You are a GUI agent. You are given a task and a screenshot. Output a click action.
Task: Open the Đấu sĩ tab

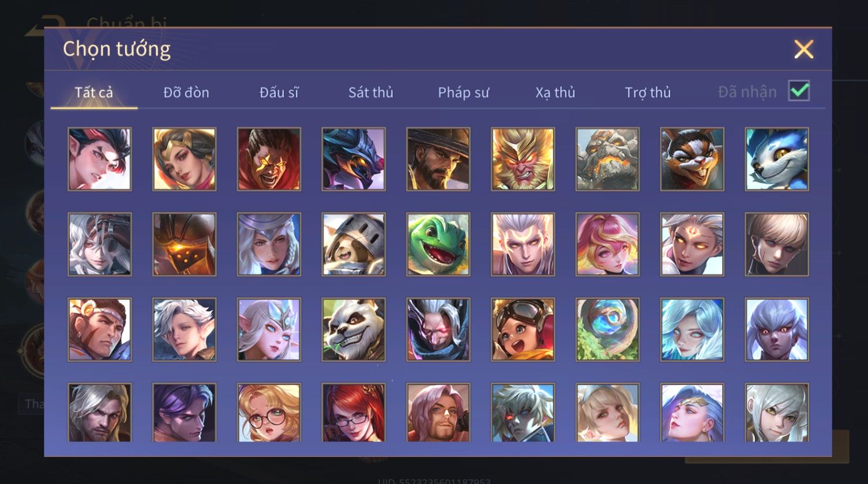click(279, 92)
